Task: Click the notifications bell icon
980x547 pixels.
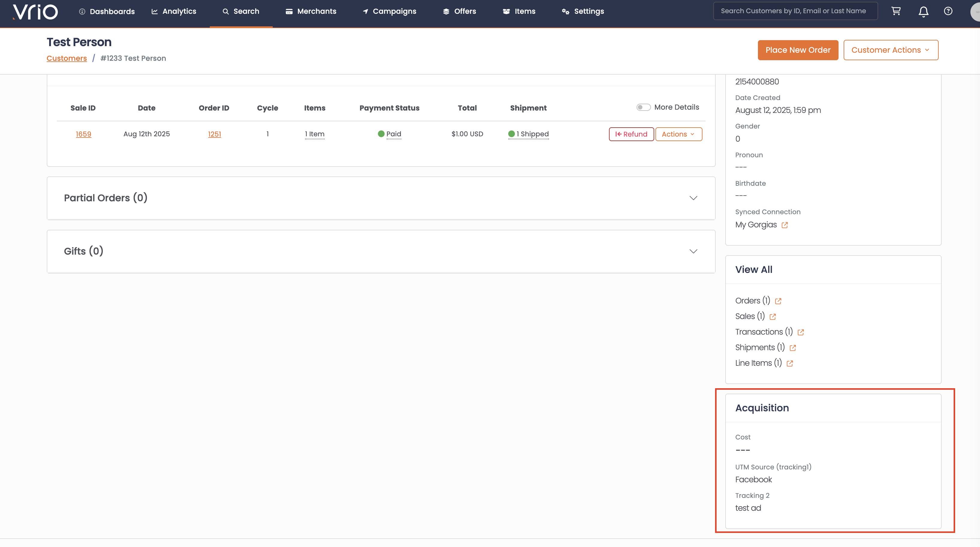Action: click(923, 11)
